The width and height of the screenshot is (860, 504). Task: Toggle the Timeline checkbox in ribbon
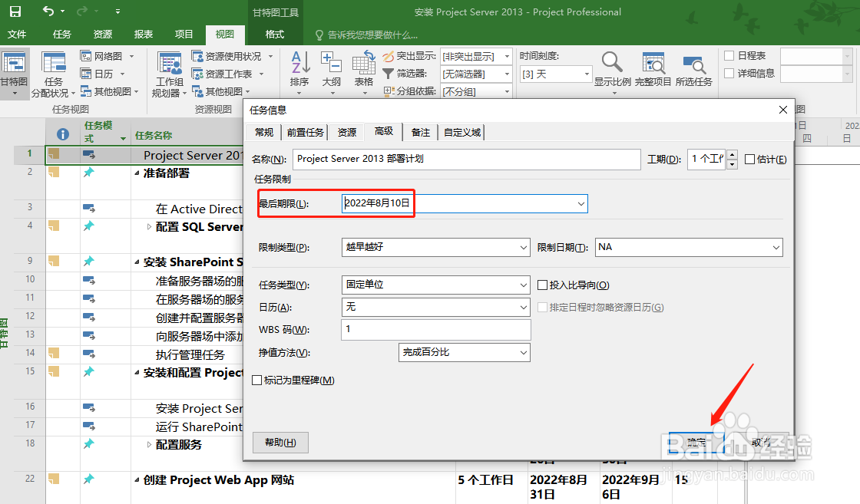click(729, 56)
